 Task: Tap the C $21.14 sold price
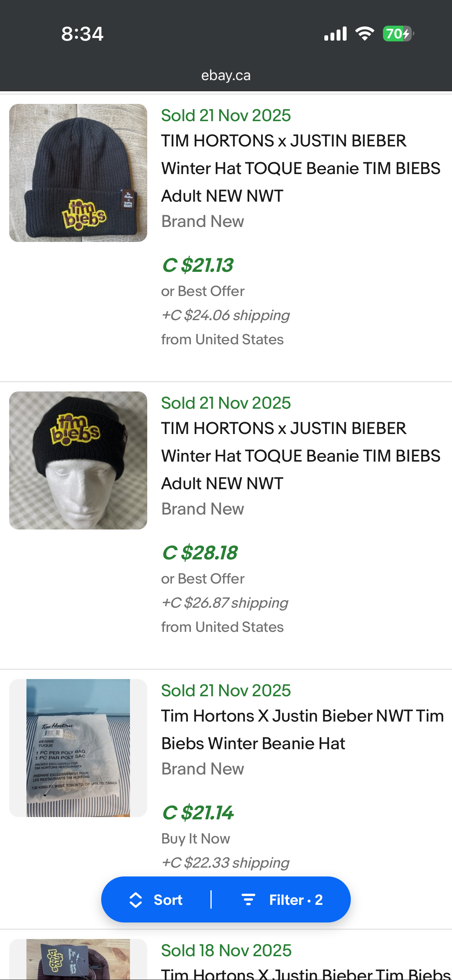click(x=198, y=813)
